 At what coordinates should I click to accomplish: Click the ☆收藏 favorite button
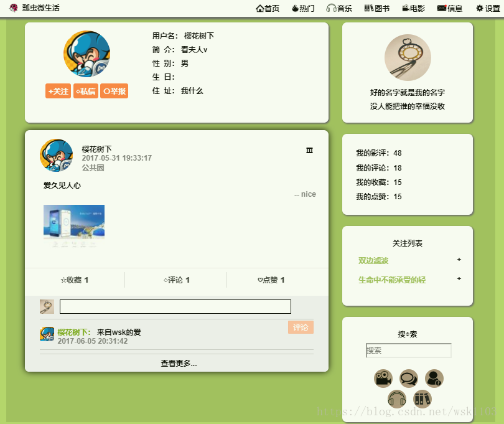(75, 280)
